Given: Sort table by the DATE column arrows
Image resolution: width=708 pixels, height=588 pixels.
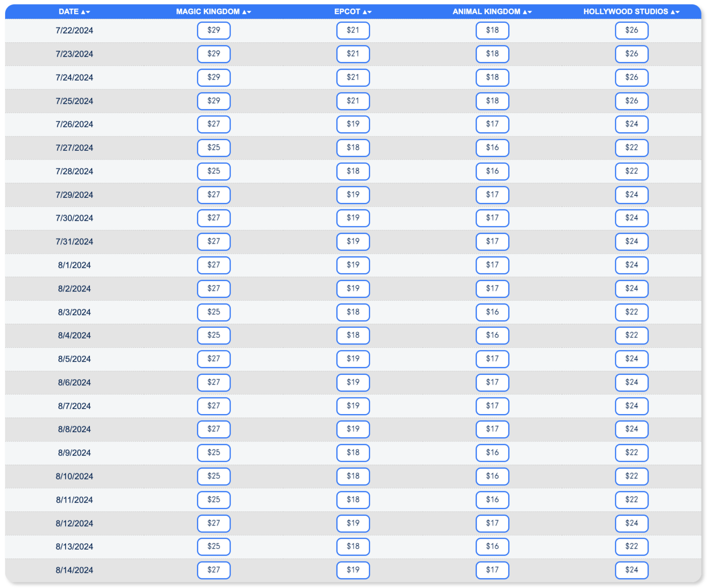Looking at the screenshot, I should coord(86,12).
